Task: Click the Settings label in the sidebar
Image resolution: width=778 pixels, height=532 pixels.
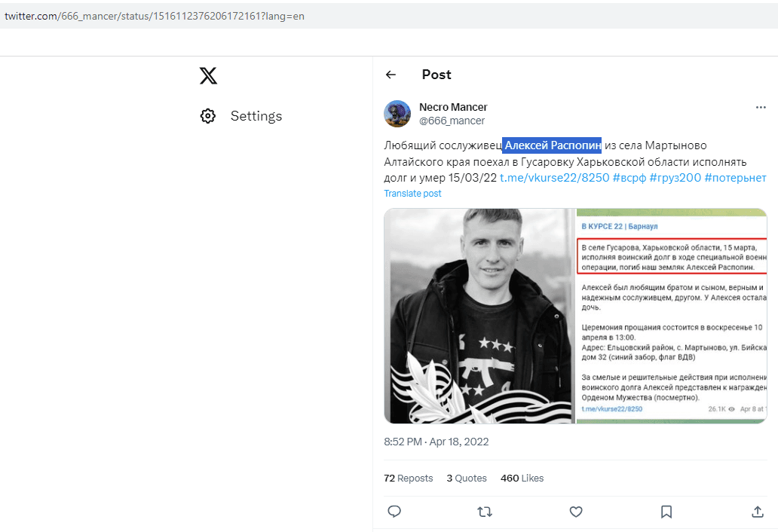Action: tap(256, 116)
